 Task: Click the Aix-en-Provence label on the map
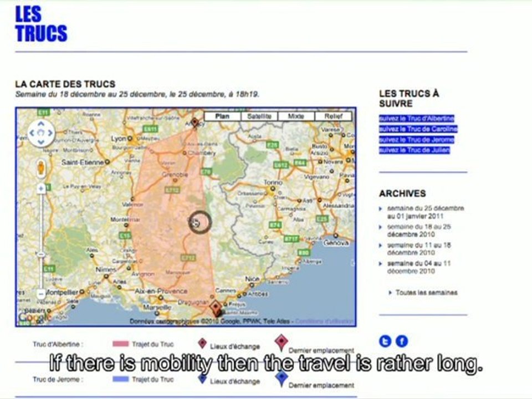click(x=161, y=291)
